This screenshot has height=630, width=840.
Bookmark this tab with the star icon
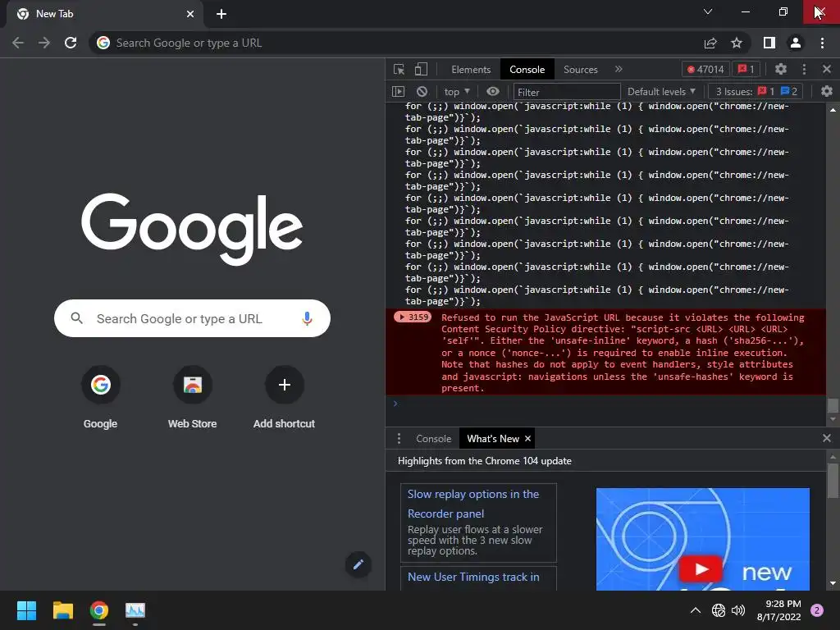737,43
